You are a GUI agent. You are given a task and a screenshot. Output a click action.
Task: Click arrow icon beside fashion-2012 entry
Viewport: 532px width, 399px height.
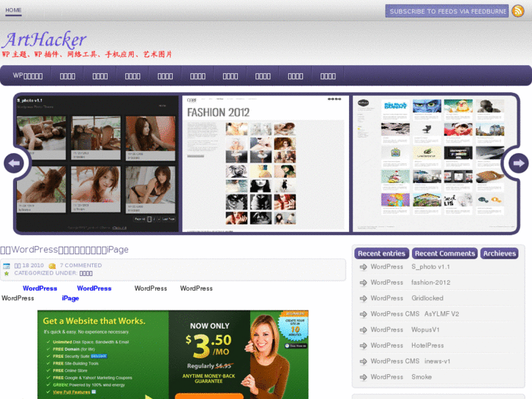(363, 283)
